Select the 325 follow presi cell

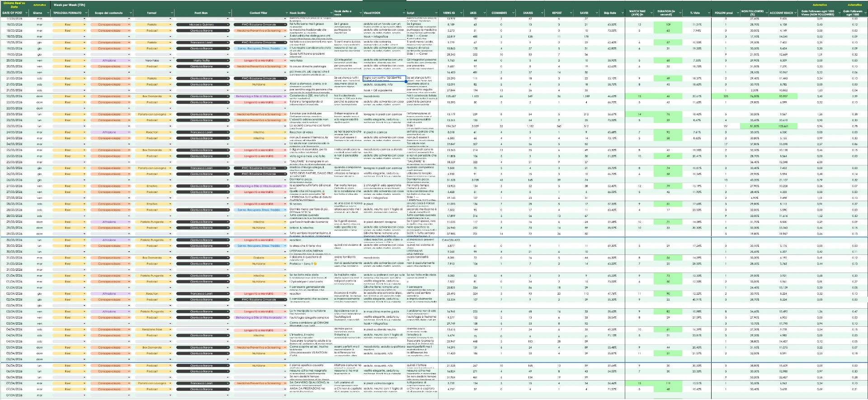726,96
